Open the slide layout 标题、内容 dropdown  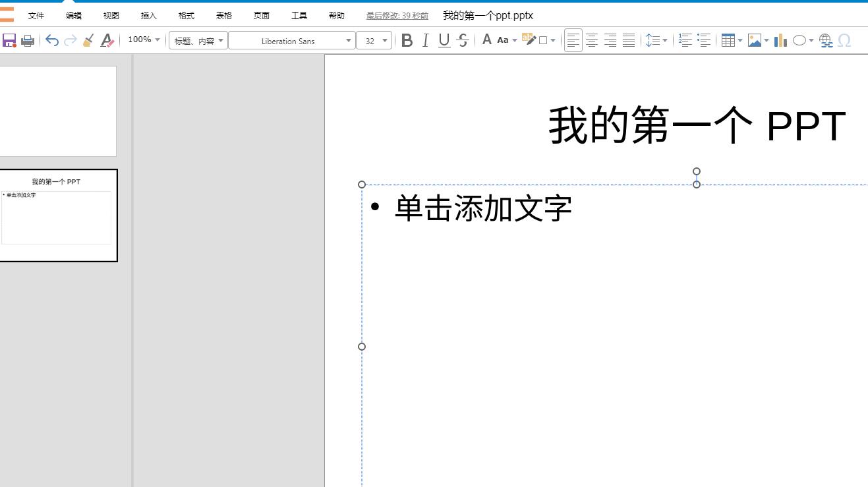[x=198, y=41]
